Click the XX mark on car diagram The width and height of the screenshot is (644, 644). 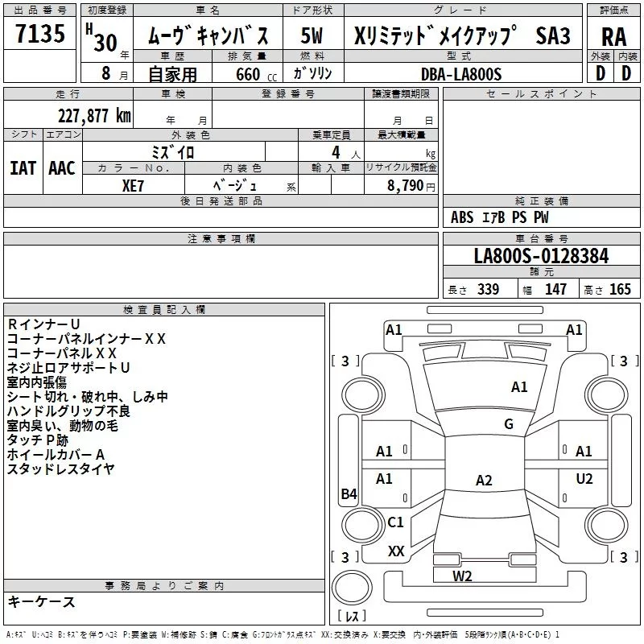coord(396,551)
